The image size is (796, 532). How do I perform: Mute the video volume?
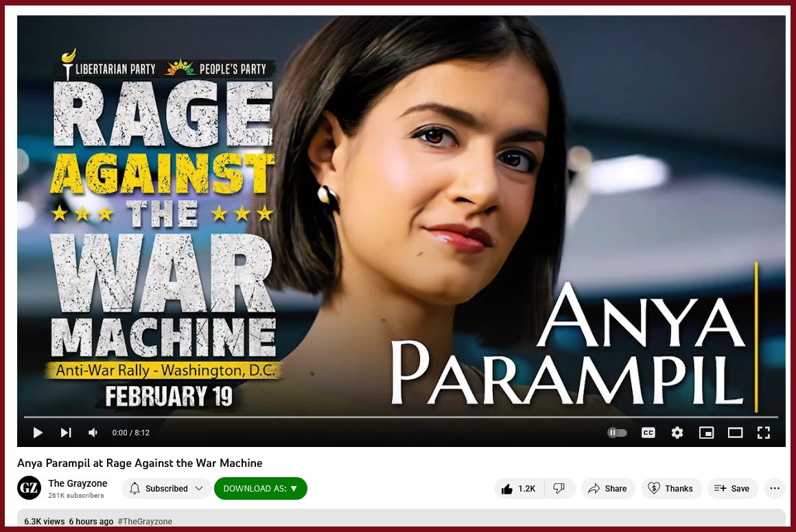point(93,433)
